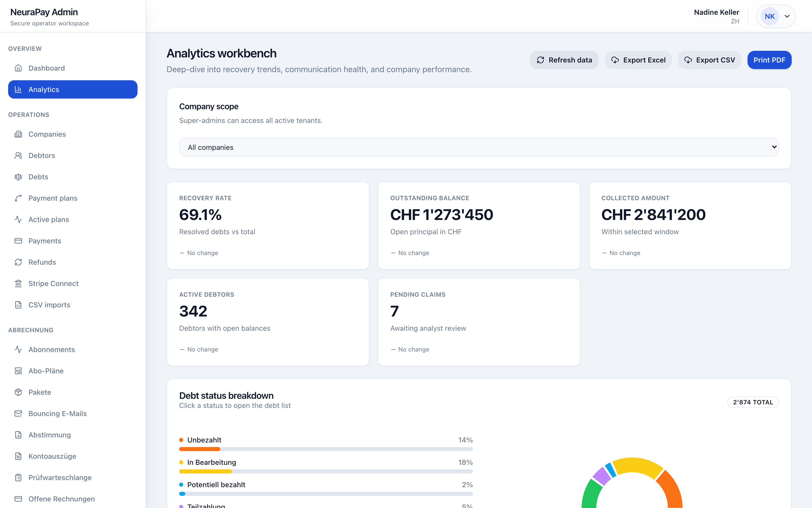This screenshot has height=508, width=812.
Task: Click the Dashboard home icon
Action: tap(18, 68)
